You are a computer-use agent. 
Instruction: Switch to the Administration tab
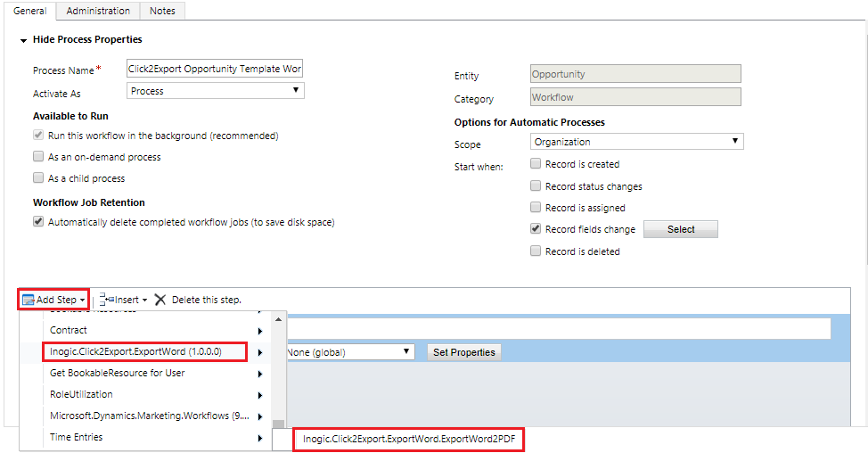pyautogui.click(x=98, y=11)
